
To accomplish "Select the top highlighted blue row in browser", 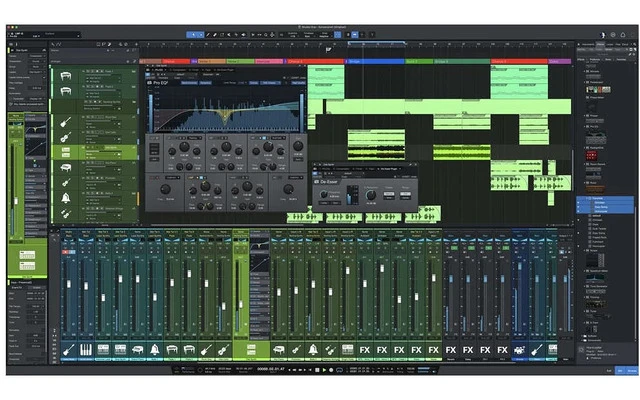I will [x=605, y=198].
